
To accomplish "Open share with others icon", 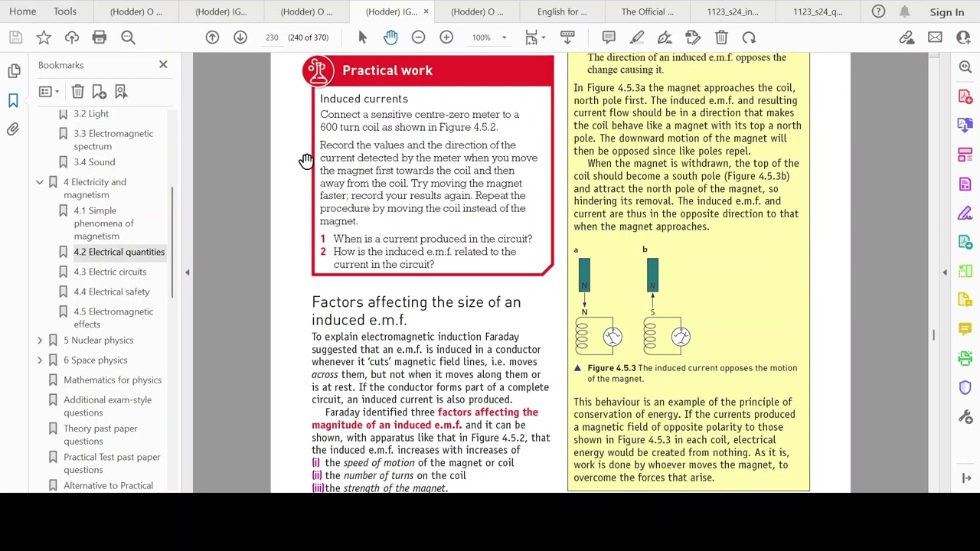I will [963, 37].
